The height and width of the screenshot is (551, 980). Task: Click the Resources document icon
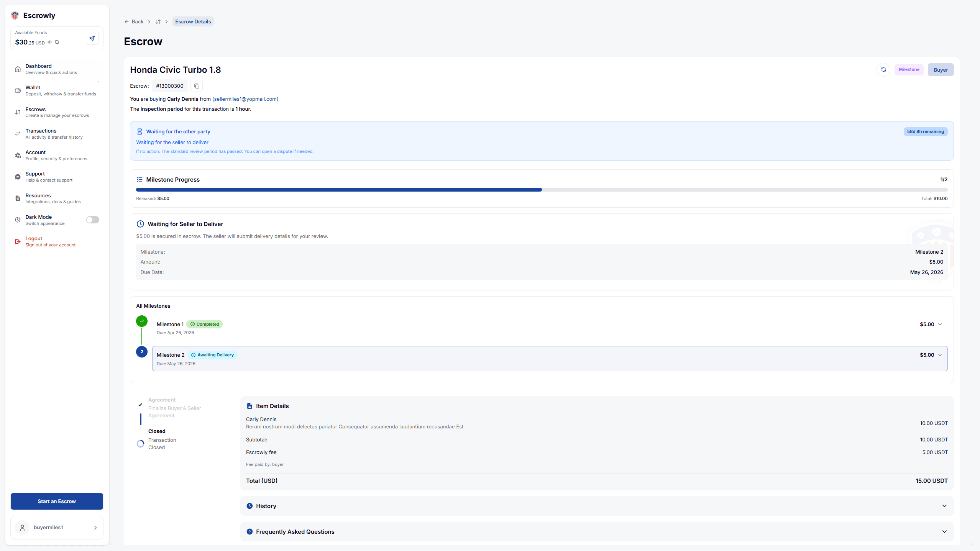click(18, 198)
